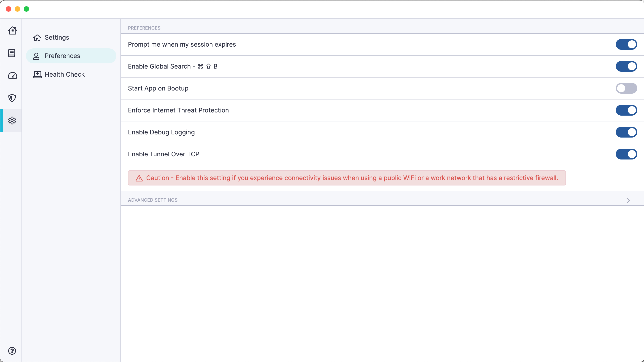
Task: Disable session expiry prompt toggle
Action: tap(626, 44)
